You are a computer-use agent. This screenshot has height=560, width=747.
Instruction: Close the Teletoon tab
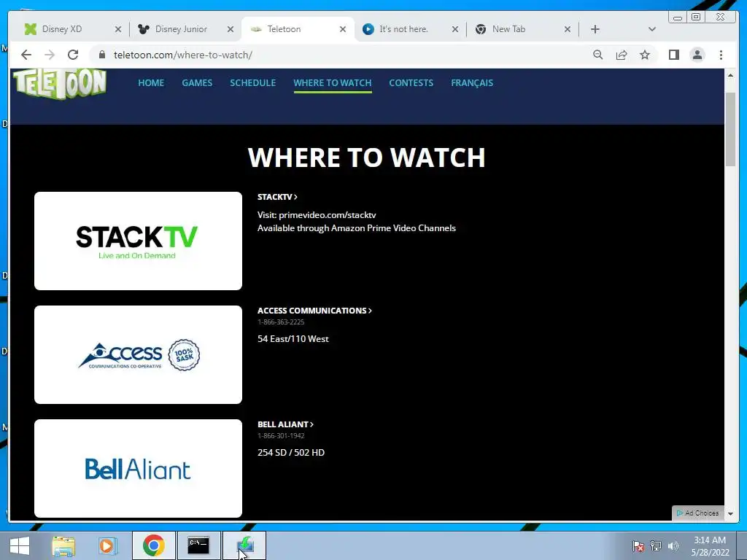coord(343,29)
